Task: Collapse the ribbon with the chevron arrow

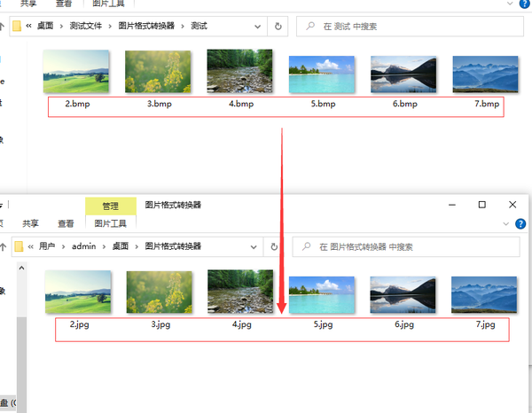Action: (506, 224)
